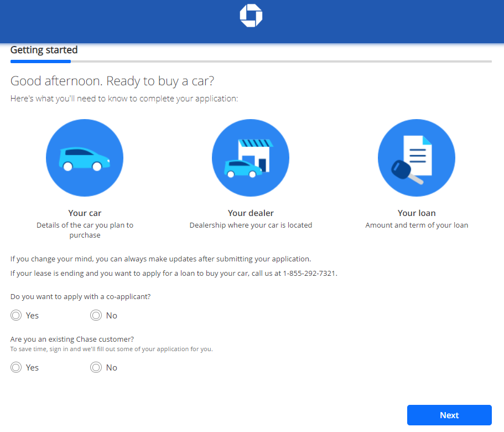Click the 'Getting started' step title
This screenshot has width=504, height=432.
[44, 50]
